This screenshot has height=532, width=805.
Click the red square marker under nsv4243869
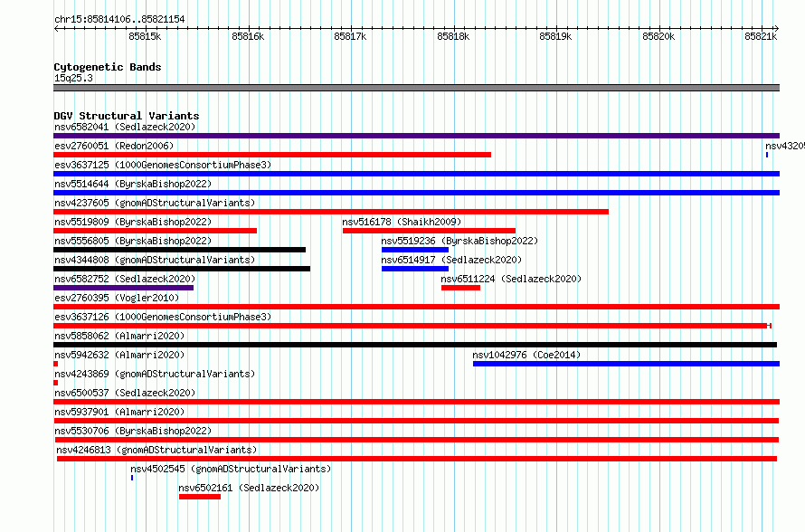pyautogui.click(x=55, y=383)
